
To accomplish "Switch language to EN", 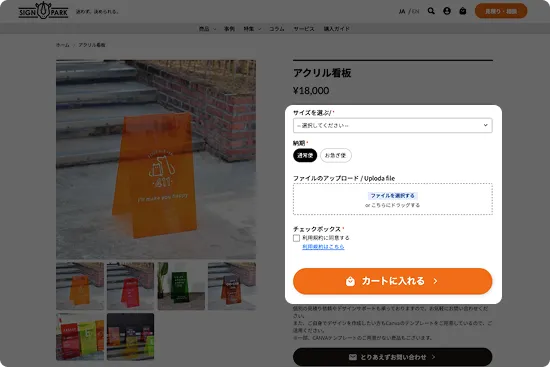I will 415,12.
